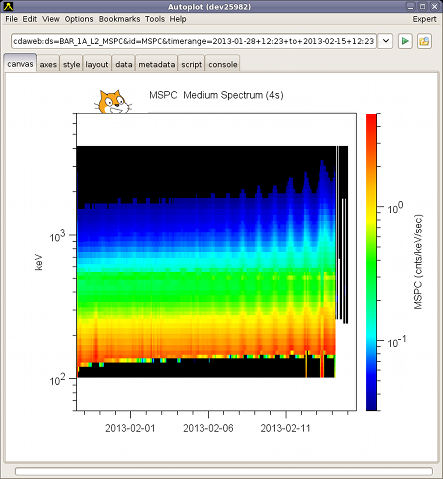This screenshot has width=443, height=479.
Task: Click the green play (go) button
Action: (405, 41)
